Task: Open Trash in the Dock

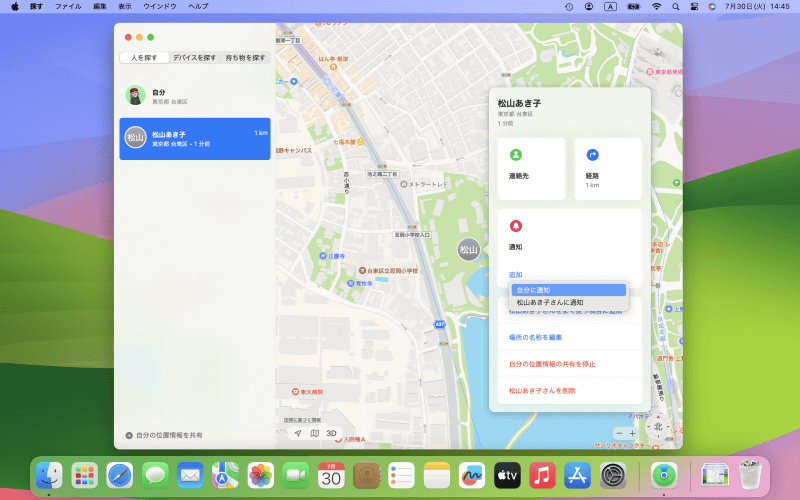Action: click(x=750, y=476)
